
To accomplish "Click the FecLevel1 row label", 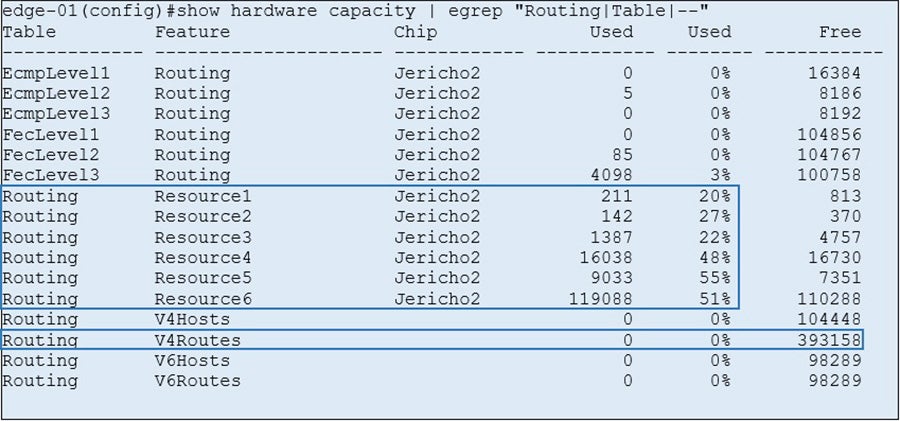I will click(x=51, y=134).
